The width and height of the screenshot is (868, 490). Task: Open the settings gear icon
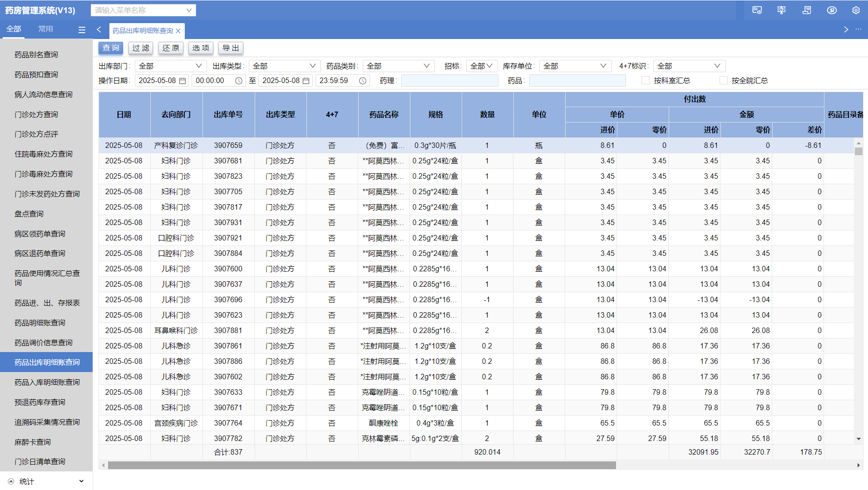coord(856,10)
